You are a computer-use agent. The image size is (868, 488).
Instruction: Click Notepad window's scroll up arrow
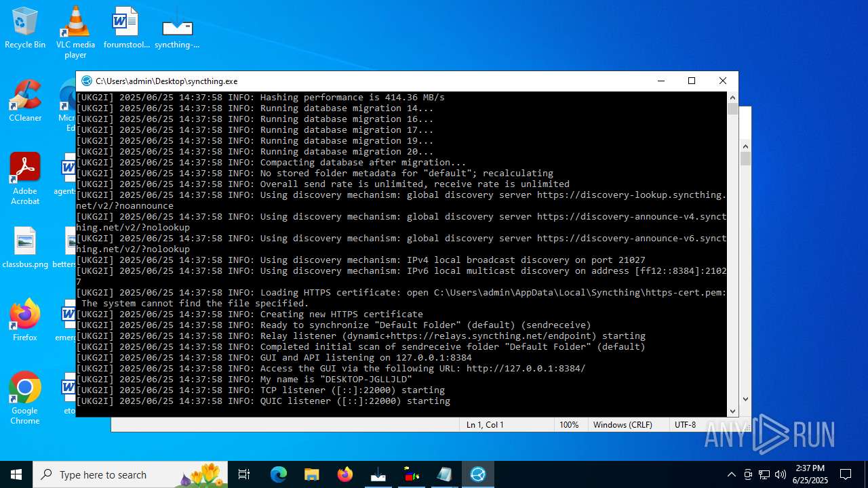[x=746, y=146]
